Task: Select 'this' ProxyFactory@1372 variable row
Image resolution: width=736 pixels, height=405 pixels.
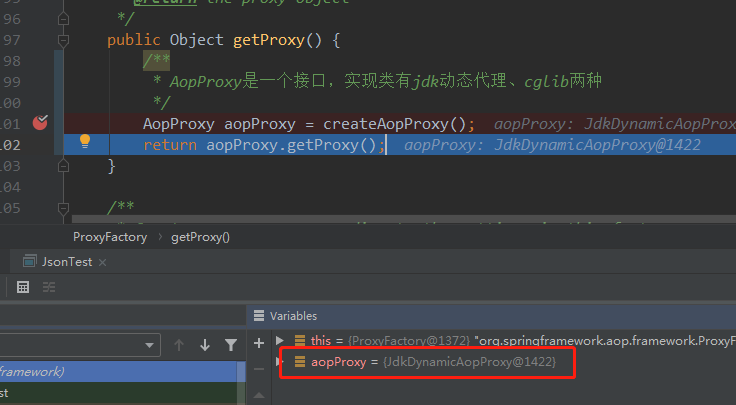Action: (506, 341)
